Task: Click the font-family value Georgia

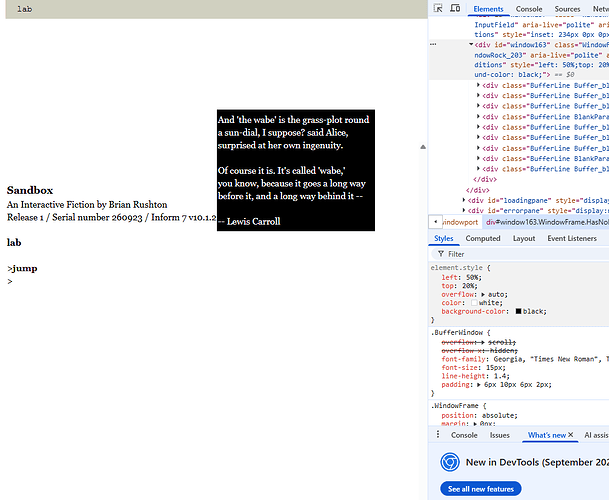Action: pos(510,359)
